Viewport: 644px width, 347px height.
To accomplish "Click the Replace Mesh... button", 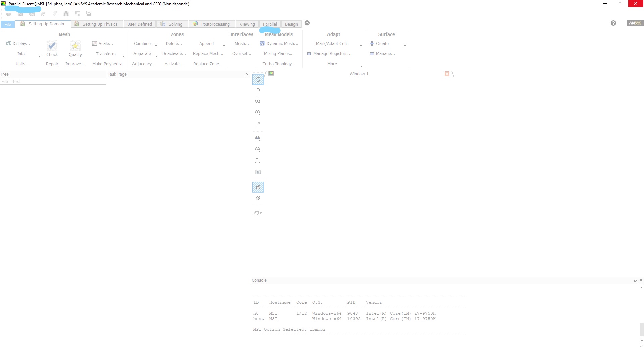I will pyautogui.click(x=208, y=54).
